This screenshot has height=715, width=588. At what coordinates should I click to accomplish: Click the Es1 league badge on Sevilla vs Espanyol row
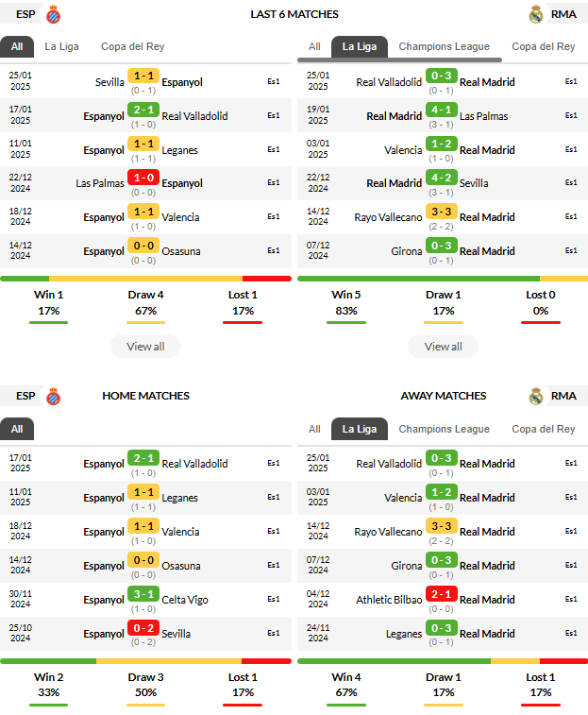pyautogui.click(x=274, y=81)
